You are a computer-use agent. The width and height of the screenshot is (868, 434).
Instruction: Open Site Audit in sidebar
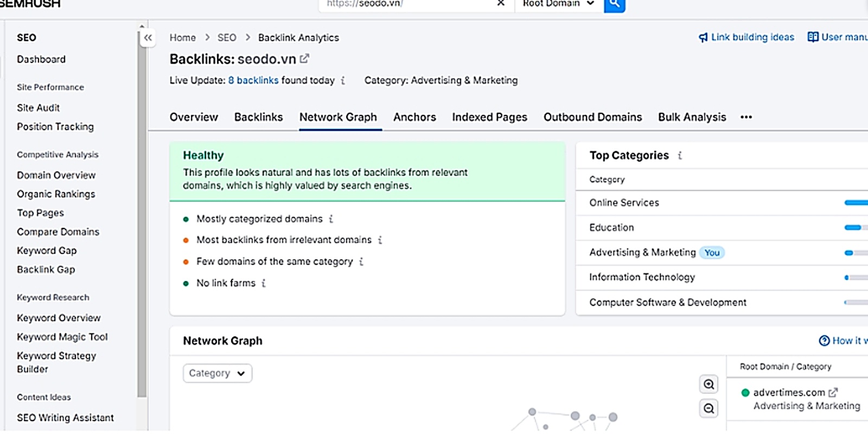coord(38,107)
